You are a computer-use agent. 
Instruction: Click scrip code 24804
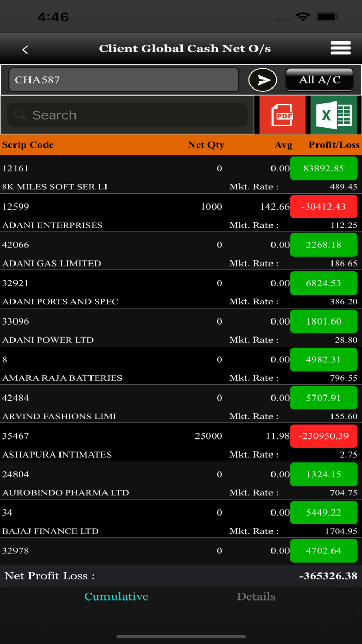pyautogui.click(x=16, y=475)
